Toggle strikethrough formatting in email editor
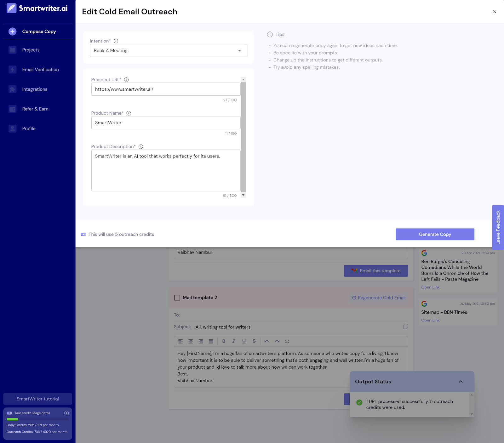Image resolution: width=504 pixels, height=443 pixels. [254, 341]
